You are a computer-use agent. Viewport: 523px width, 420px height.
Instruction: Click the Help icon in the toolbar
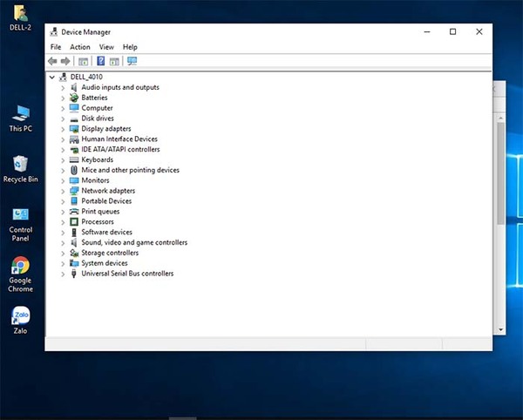(x=100, y=61)
